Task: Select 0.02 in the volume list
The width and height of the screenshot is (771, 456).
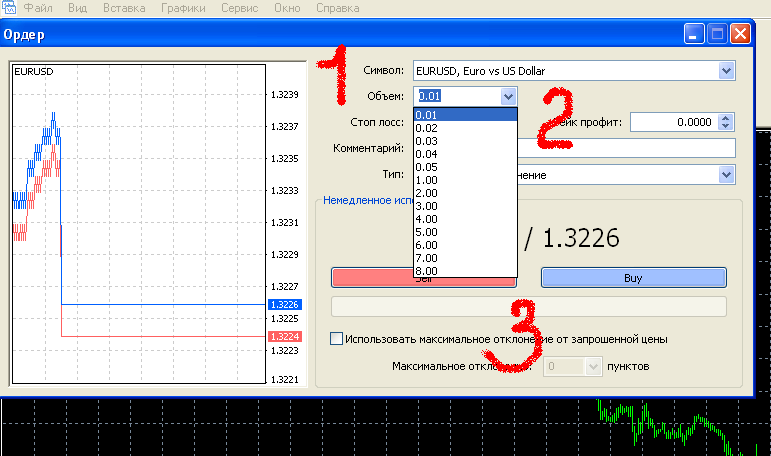Action: 465,128
